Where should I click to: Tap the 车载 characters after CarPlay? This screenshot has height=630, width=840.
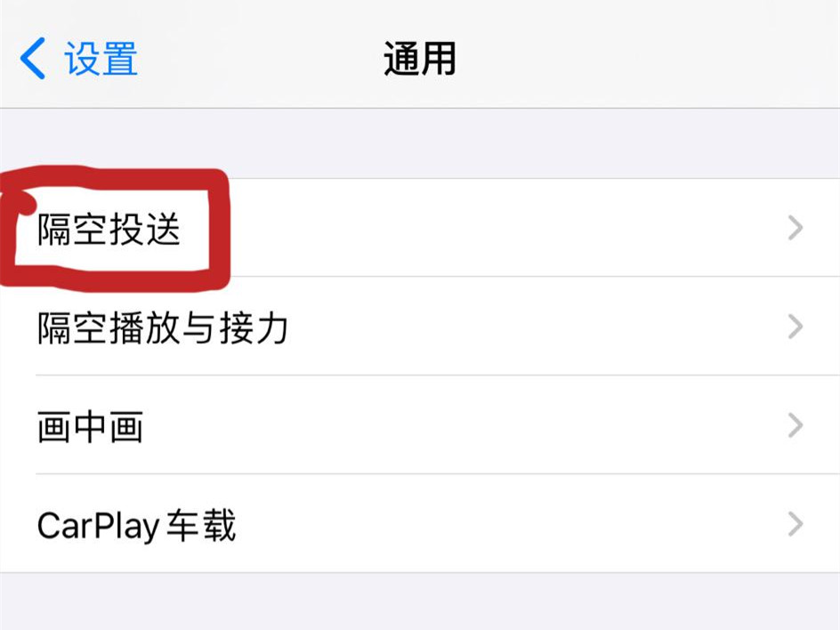click(x=201, y=525)
